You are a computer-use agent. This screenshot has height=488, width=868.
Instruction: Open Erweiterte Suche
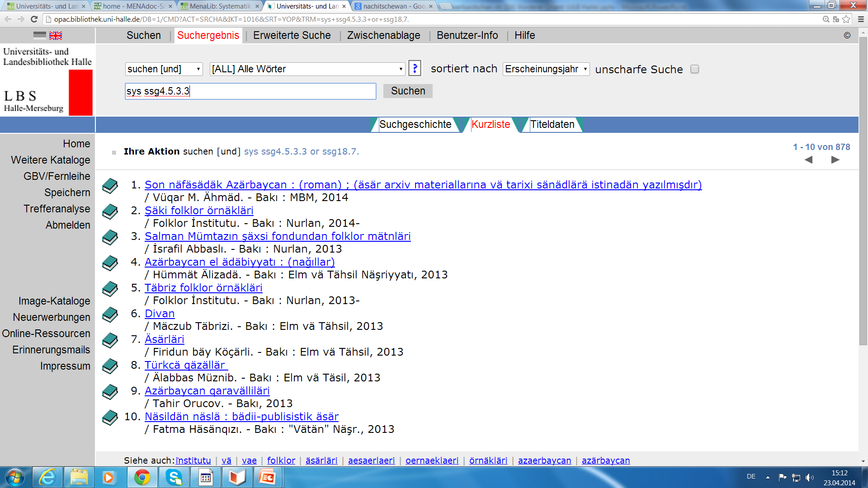click(292, 35)
